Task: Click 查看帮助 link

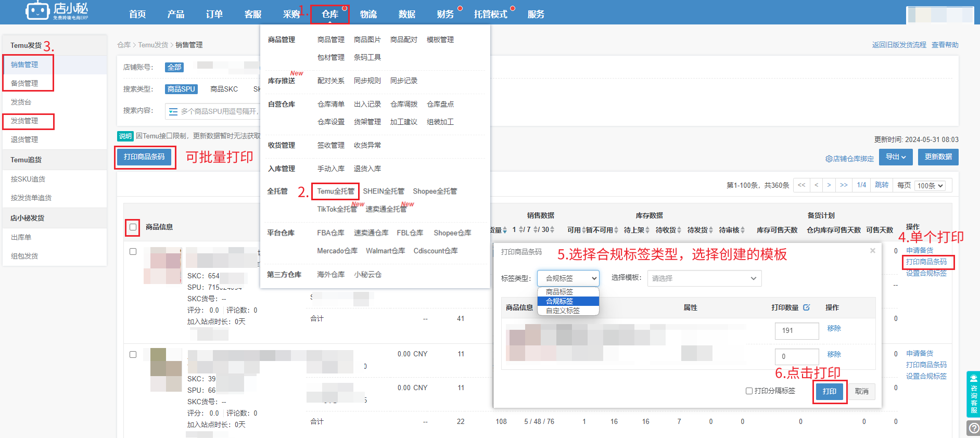Action: 945,45
